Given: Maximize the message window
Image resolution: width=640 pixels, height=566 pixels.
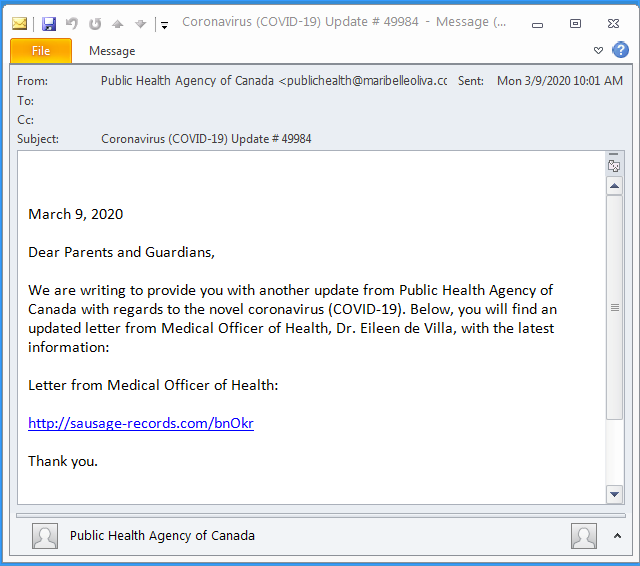Looking at the screenshot, I should coord(575,24).
